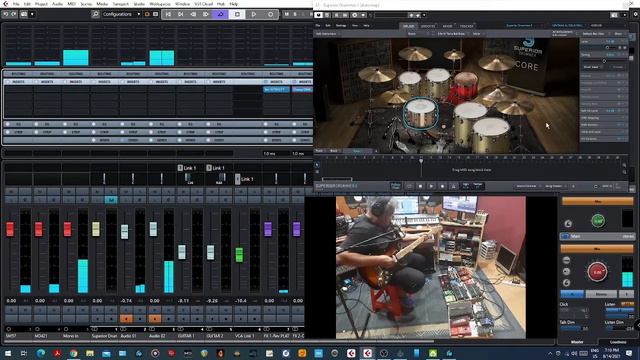Open the Workspaces menu

[x=160, y=4]
